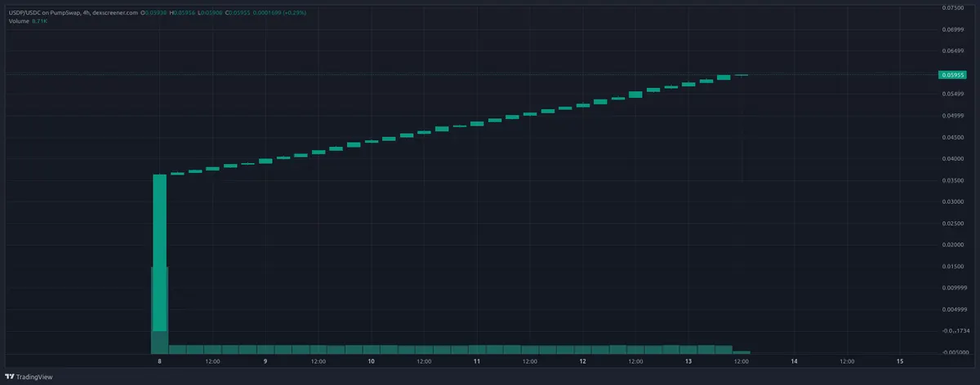Click the 0.06999 price axis label

point(953,29)
